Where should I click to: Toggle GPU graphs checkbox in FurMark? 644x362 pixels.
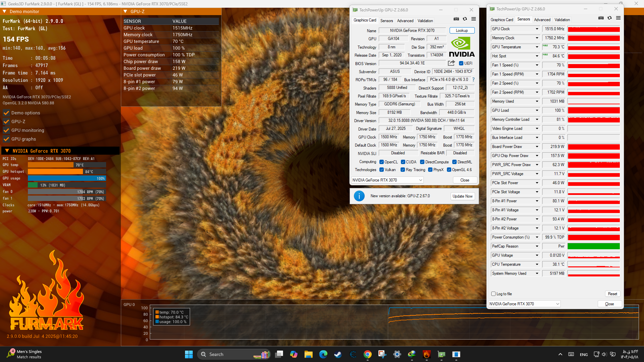(6, 139)
